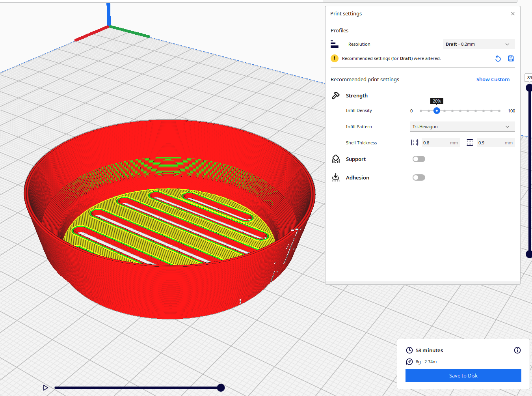Revert altered settings using the reset arrow icon
Screen dimensions: 532x396
coord(498,58)
